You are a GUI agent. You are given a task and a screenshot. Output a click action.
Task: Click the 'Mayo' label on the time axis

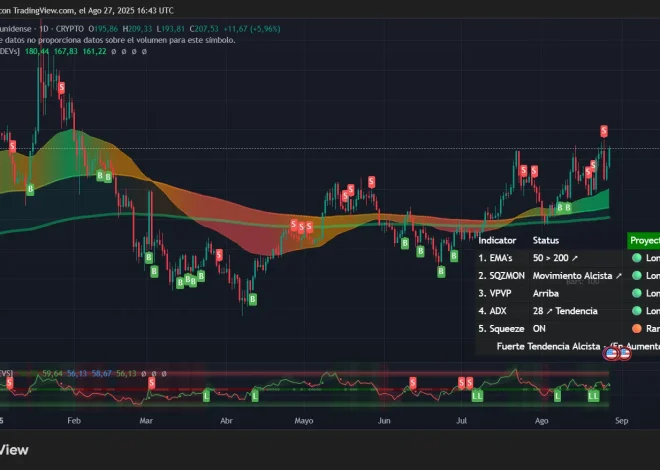pyautogui.click(x=304, y=421)
